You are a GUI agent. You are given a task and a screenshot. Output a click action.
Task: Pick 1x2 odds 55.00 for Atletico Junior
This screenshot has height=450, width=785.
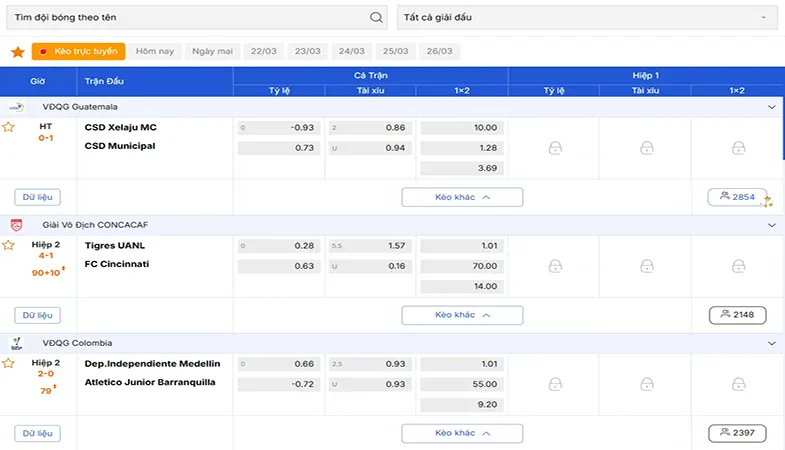pyautogui.click(x=462, y=384)
